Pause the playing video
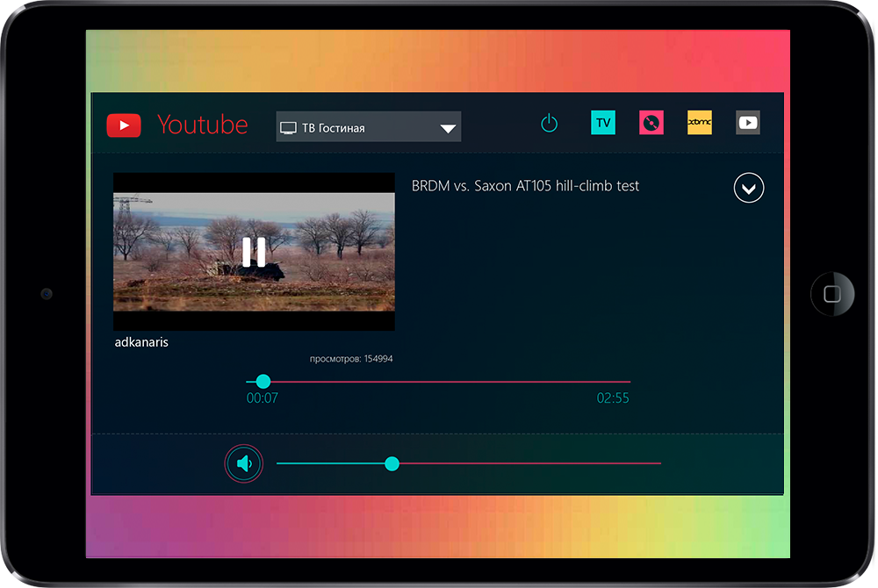This screenshot has height=588, width=878. click(x=254, y=252)
